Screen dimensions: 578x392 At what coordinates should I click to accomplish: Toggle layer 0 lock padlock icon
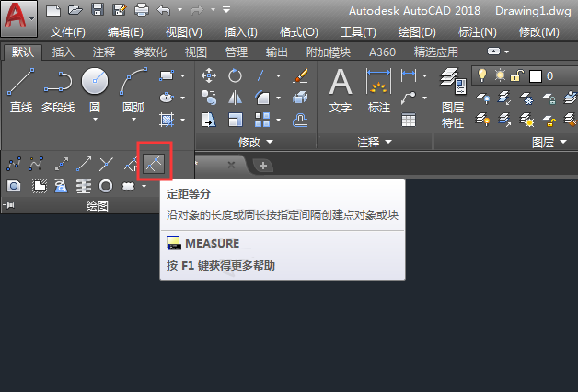point(517,75)
